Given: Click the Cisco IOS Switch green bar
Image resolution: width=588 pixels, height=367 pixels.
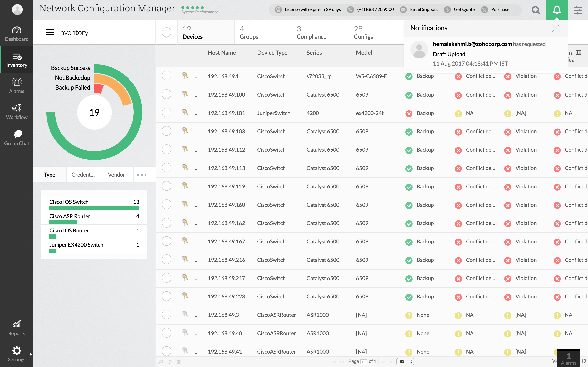Looking at the screenshot, I should point(94,208).
